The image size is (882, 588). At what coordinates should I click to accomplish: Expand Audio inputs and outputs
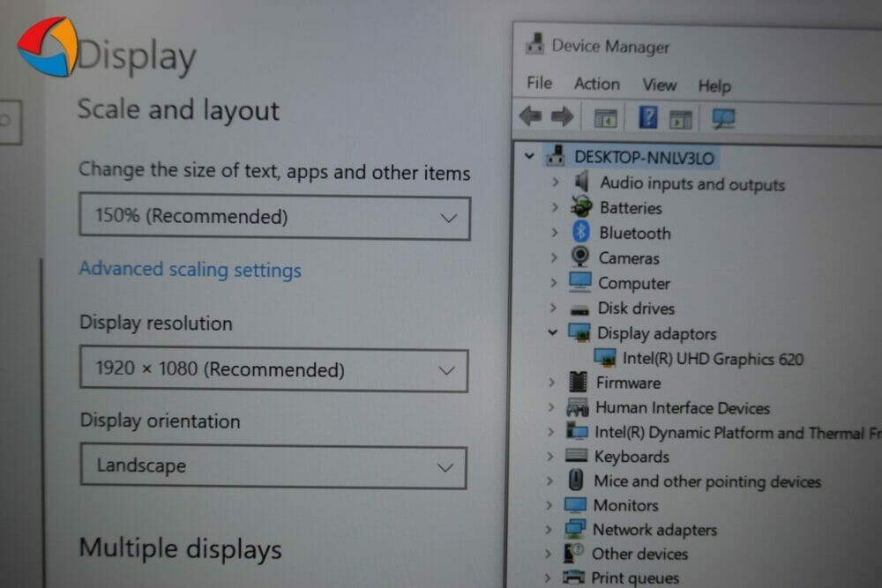coord(556,182)
